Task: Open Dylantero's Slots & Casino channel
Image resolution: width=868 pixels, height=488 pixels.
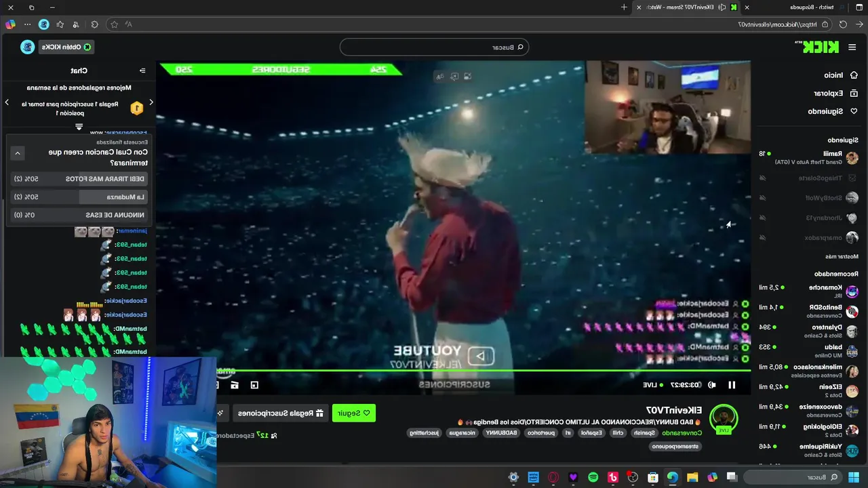Action: pyautogui.click(x=809, y=331)
